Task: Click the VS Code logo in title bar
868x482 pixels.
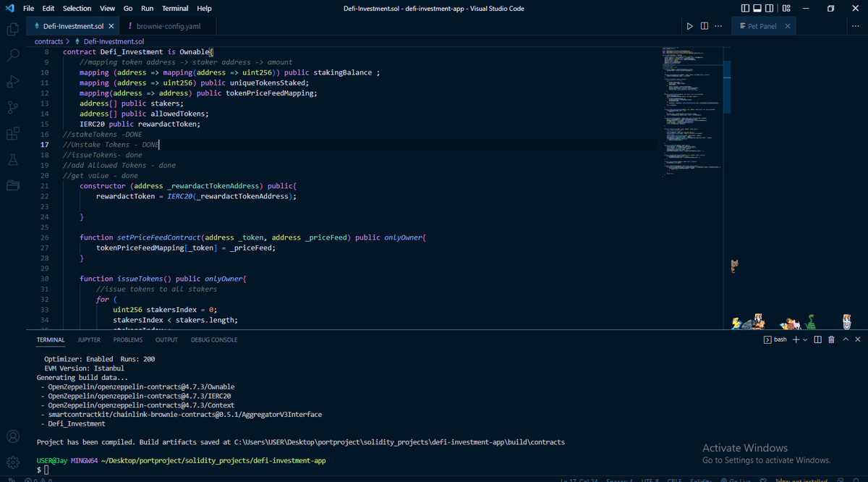Action: click(x=10, y=8)
